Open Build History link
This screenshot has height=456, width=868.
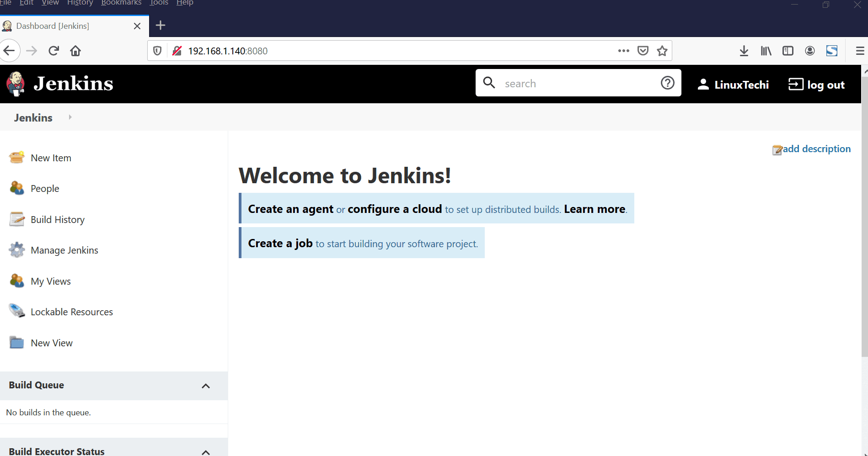point(58,220)
